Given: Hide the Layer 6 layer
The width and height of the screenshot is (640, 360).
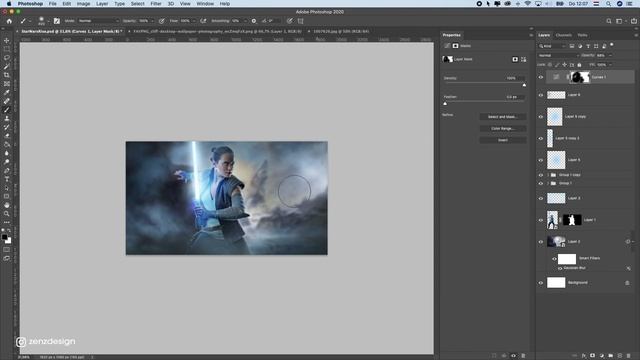Looking at the screenshot, I should click(541, 95).
